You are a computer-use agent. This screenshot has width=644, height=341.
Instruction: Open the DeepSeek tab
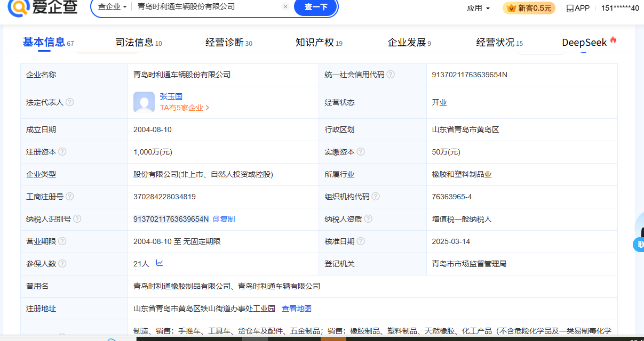(589, 42)
